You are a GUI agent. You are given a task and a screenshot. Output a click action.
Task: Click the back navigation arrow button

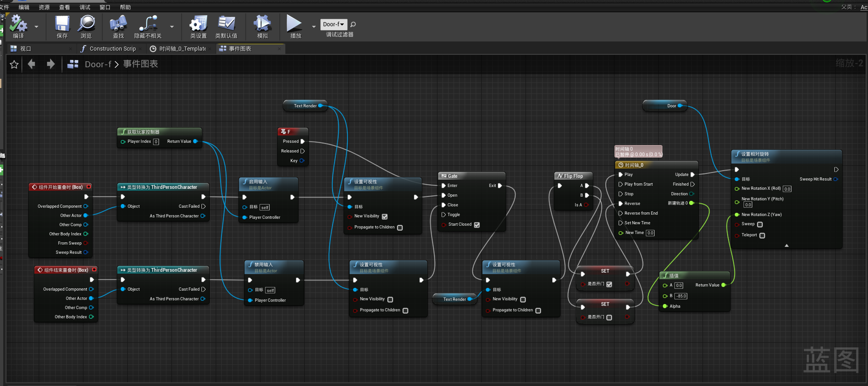[31, 64]
